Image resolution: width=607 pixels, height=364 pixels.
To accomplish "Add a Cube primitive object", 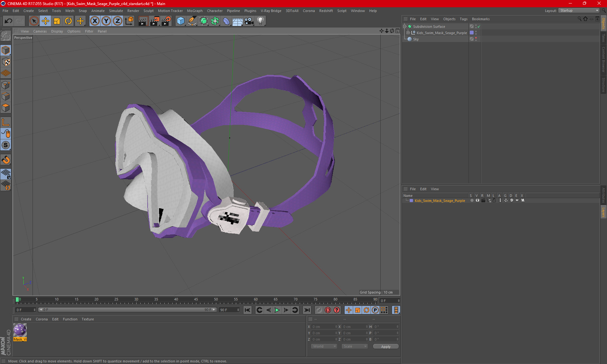I will (181, 21).
